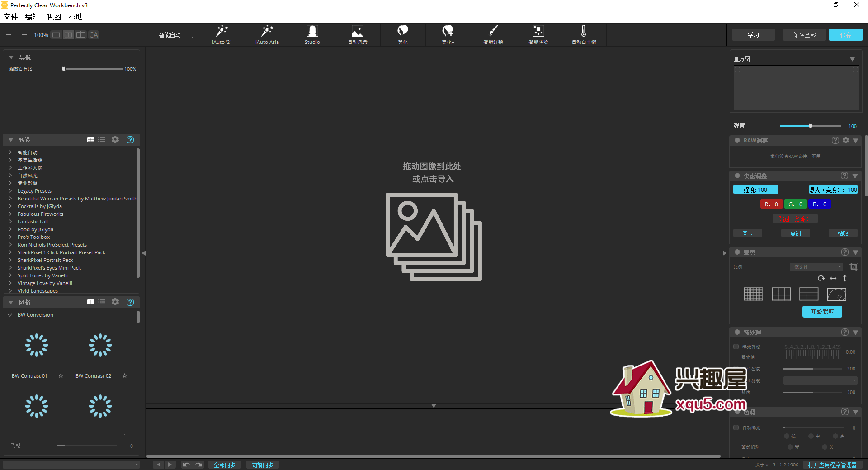The image size is (868, 470).
Task: Apply the 自动风景 landscape preset
Action: coord(357,35)
